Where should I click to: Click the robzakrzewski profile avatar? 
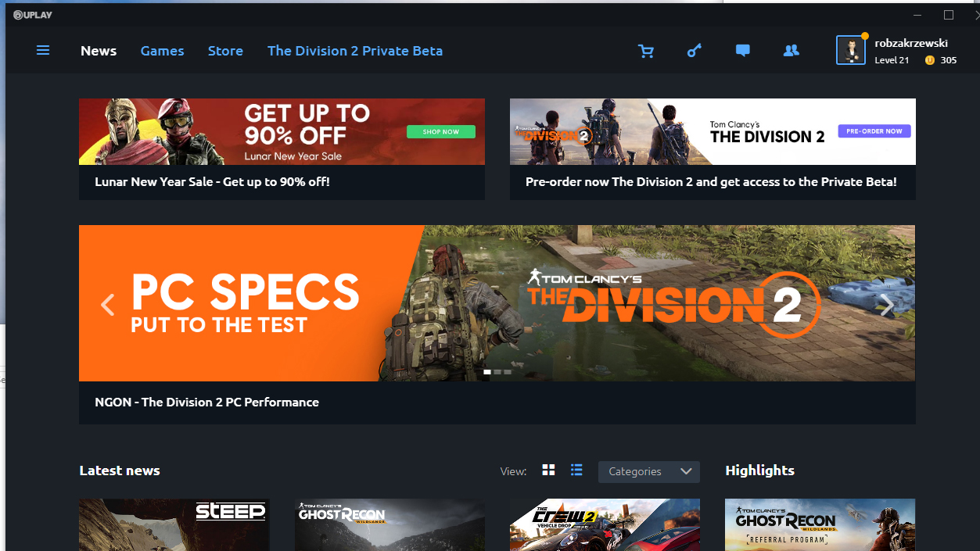click(851, 50)
